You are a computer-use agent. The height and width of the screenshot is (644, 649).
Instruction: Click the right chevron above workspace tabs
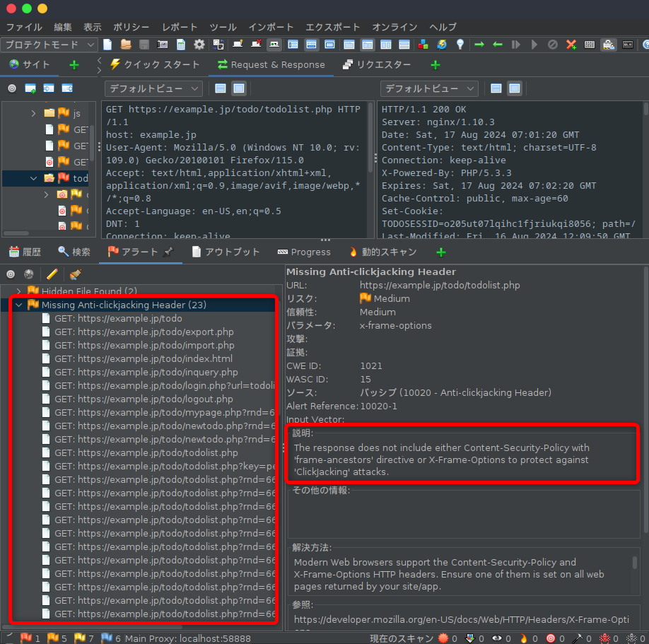point(99,71)
